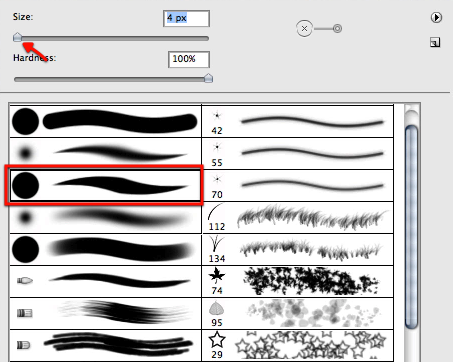
Task: Select the Scattered Maple Leaves brush 74
Action: (298, 281)
